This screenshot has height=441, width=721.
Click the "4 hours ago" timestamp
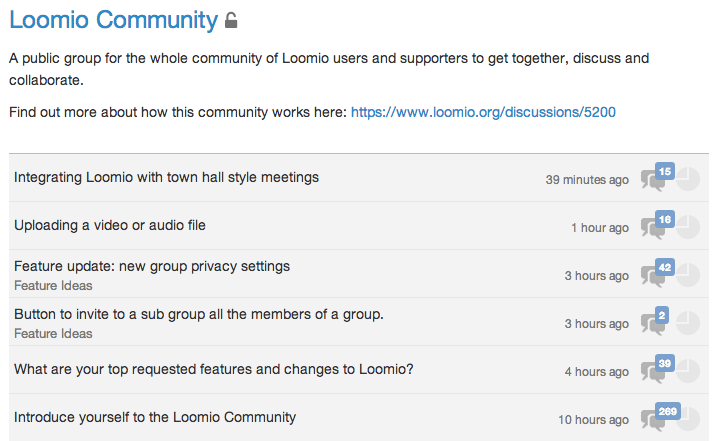[597, 372]
